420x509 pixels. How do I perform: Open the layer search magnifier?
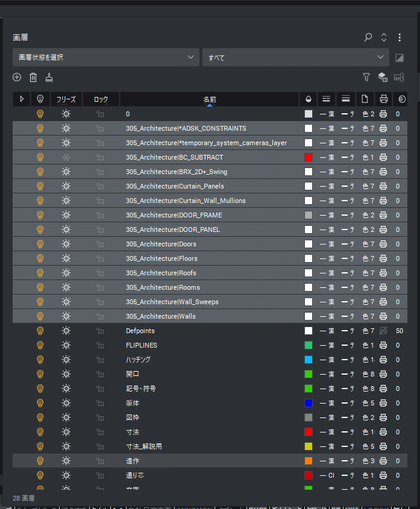click(368, 37)
